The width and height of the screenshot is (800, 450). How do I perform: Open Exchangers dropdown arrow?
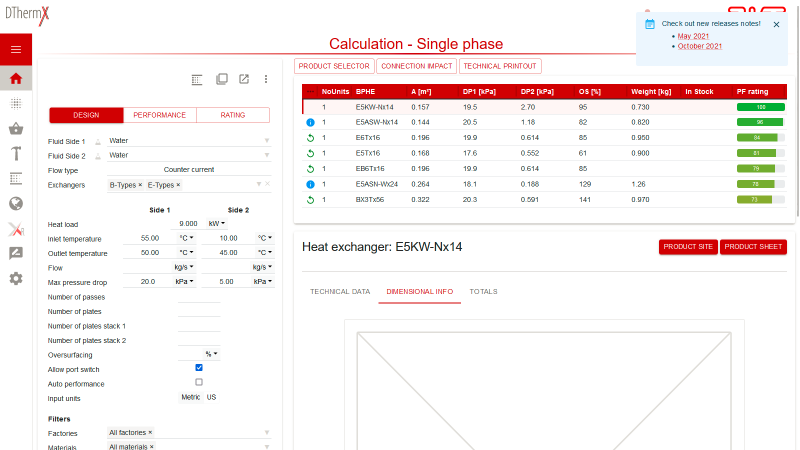click(259, 184)
